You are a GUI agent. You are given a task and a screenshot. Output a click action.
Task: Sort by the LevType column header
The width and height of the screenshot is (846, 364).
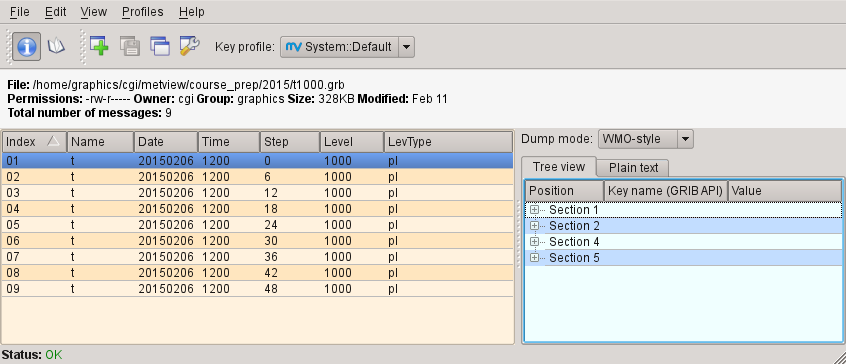point(448,142)
